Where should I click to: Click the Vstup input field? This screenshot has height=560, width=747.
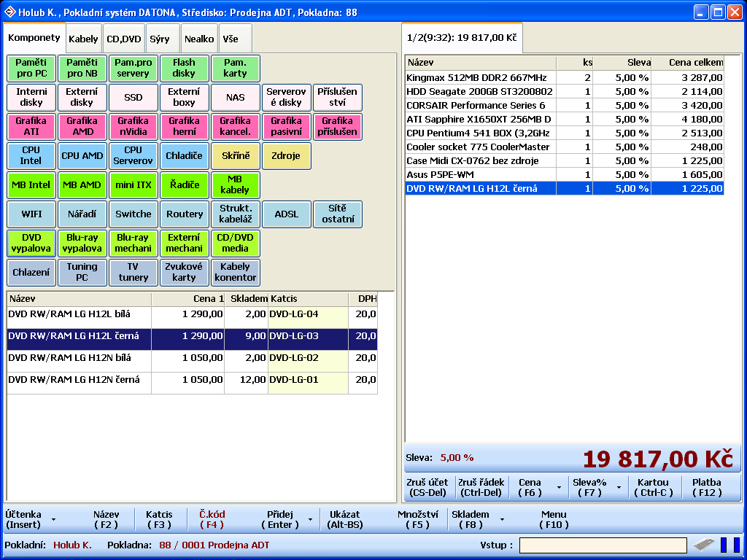tap(603, 545)
